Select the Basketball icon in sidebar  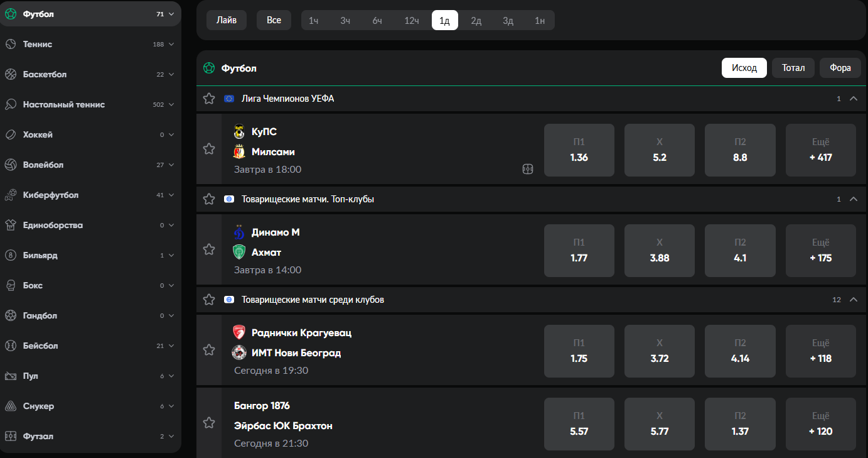(x=11, y=74)
